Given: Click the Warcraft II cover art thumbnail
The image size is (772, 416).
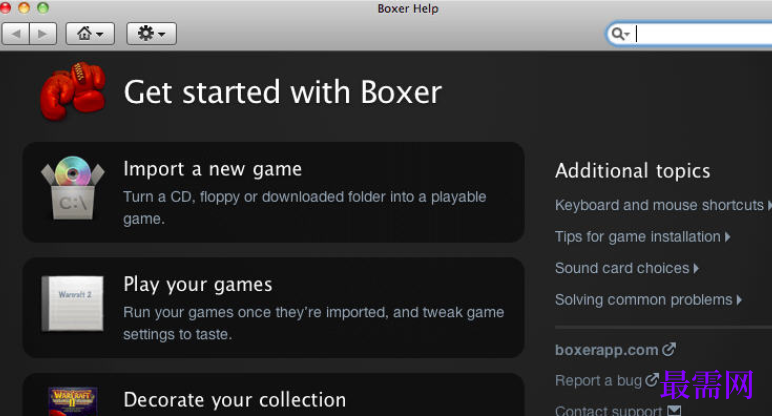Looking at the screenshot, I should pyautogui.click(x=73, y=401).
